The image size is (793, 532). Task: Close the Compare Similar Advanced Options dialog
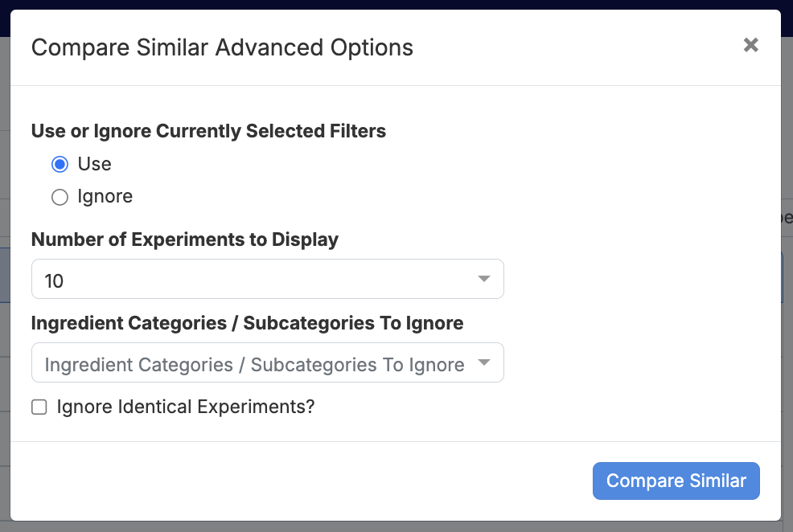[x=750, y=45]
